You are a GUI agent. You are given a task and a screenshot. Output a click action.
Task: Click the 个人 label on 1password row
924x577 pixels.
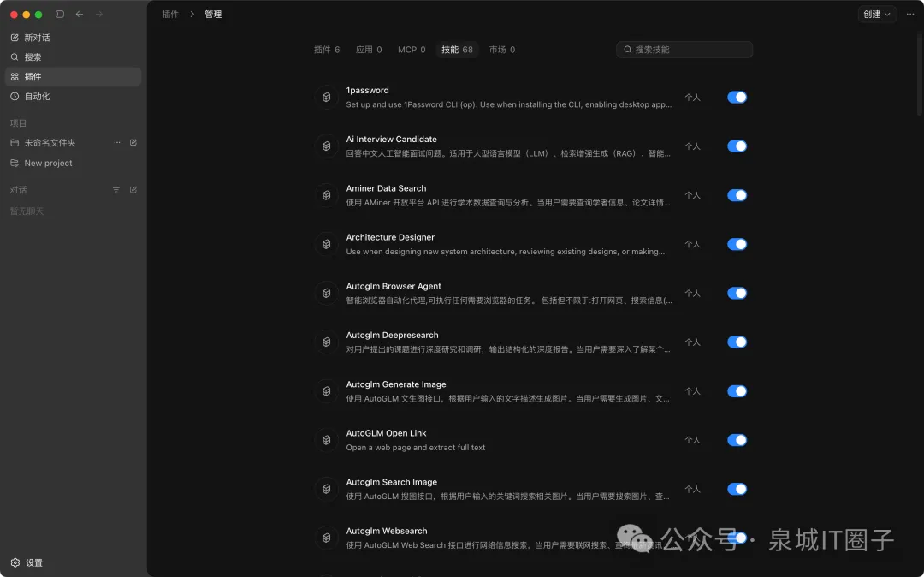(692, 98)
